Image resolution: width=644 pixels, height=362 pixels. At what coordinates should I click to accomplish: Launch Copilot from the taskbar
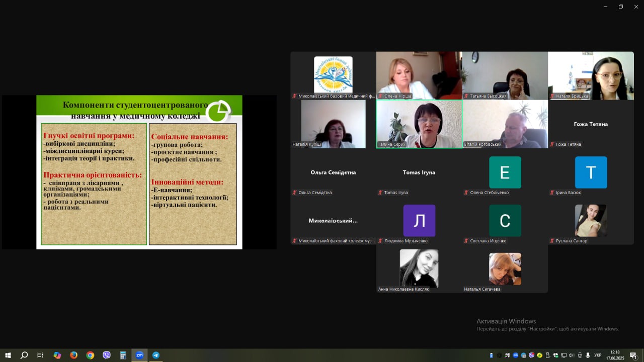(57, 355)
